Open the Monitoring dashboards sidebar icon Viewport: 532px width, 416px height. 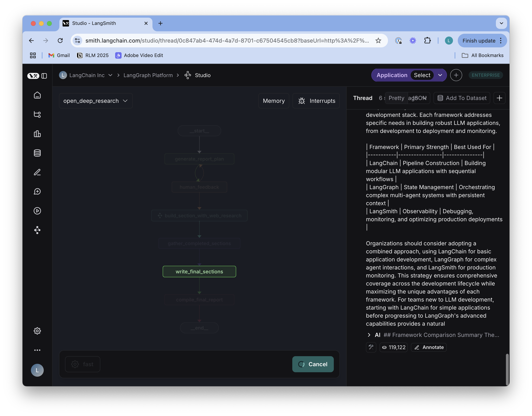(x=37, y=134)
